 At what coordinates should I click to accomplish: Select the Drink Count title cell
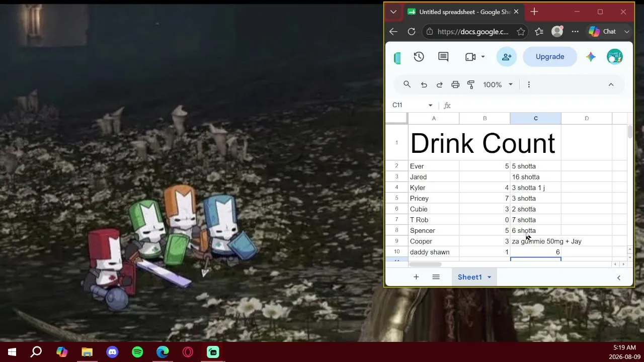pyautogui.click(x=434, y=143)
